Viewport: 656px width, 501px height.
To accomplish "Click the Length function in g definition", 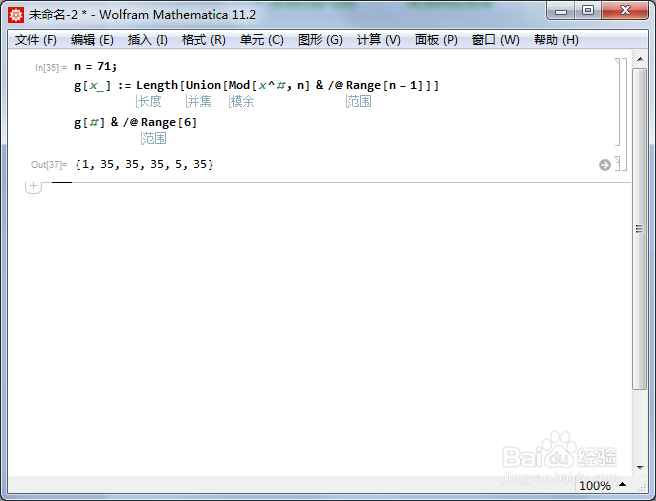I will 157,85.
